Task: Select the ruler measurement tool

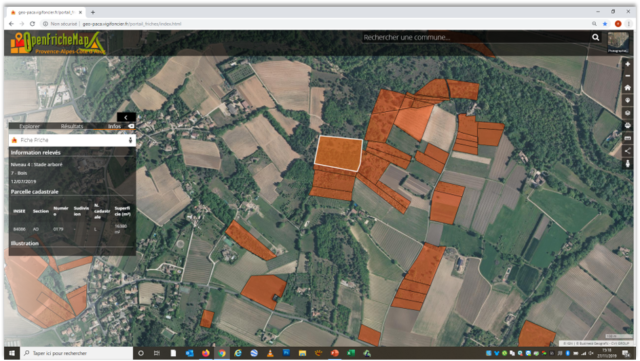Action: tap(628, 138)
